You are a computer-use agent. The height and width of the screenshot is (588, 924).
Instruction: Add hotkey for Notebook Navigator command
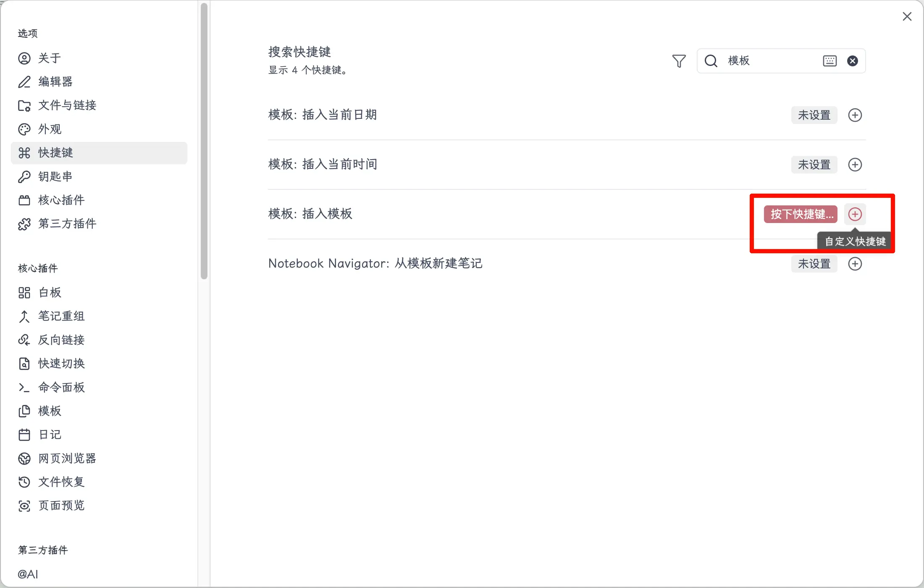click(x=855, y=264)
